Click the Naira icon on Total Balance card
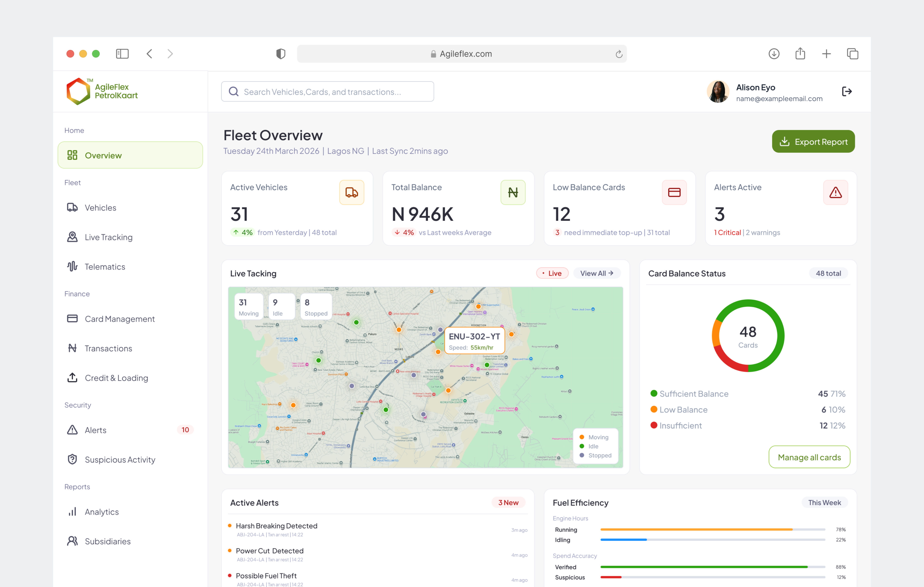Screen dimensions: 924x587 (x=513, y=192)
